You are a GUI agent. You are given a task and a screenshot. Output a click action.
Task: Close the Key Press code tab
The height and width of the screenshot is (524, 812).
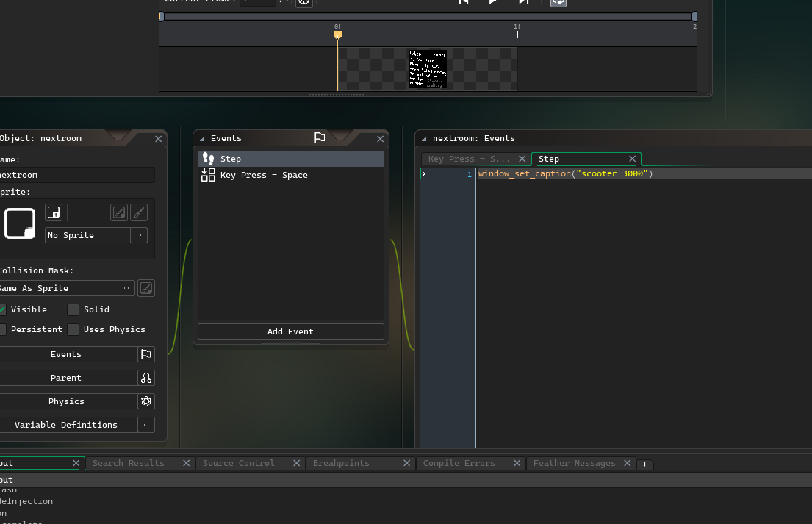click(x=522, y=159)
